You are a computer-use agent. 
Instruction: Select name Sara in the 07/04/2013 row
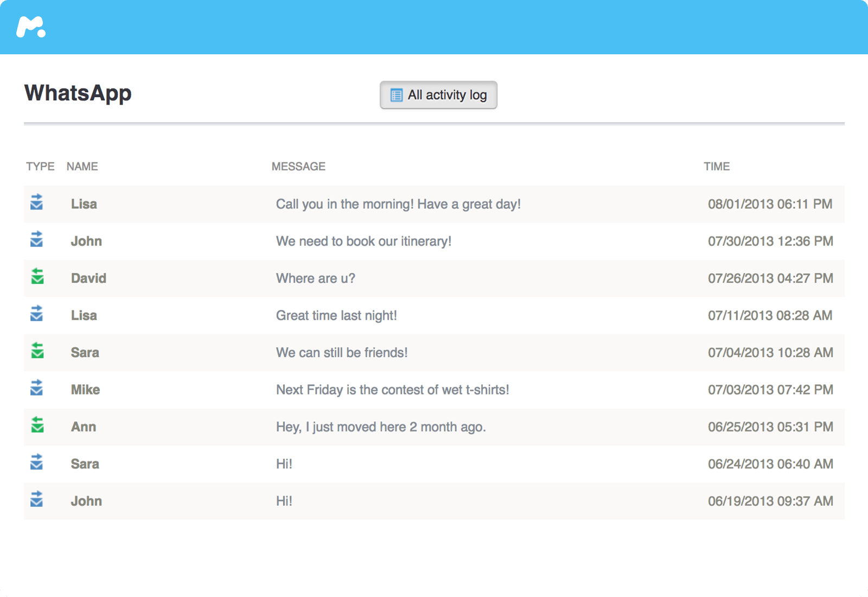coord(85,353)
